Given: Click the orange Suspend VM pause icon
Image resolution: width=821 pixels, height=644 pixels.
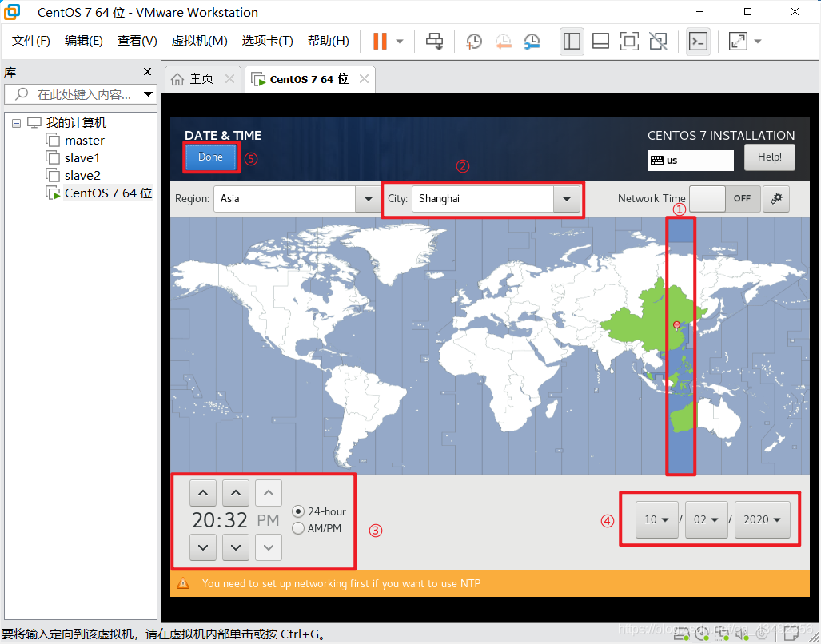Looking at the screenshot, I should click(380, 41).
